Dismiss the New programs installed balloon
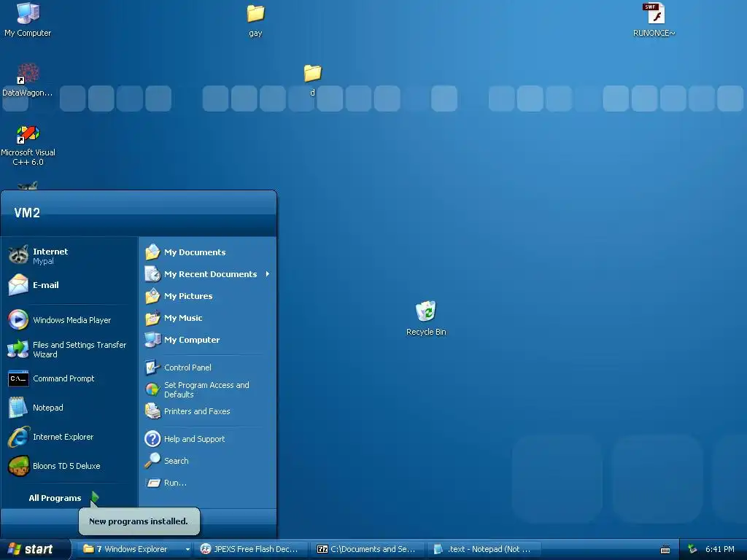Screen dimensions: 747x560 pyautogui.click(x=139, y=521)
